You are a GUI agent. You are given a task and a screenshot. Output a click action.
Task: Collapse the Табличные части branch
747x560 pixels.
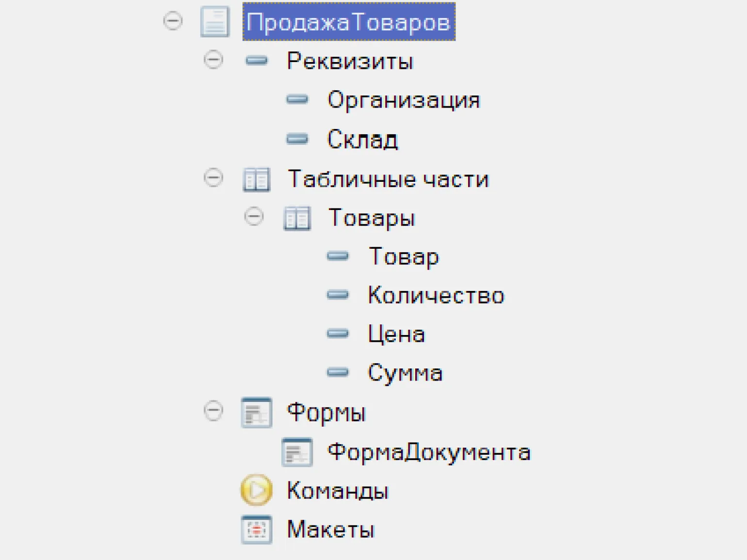[213, 178]
